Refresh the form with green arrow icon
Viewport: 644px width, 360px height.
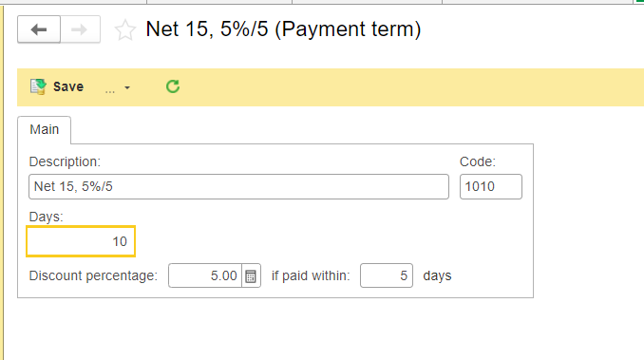tap(173, 86)
